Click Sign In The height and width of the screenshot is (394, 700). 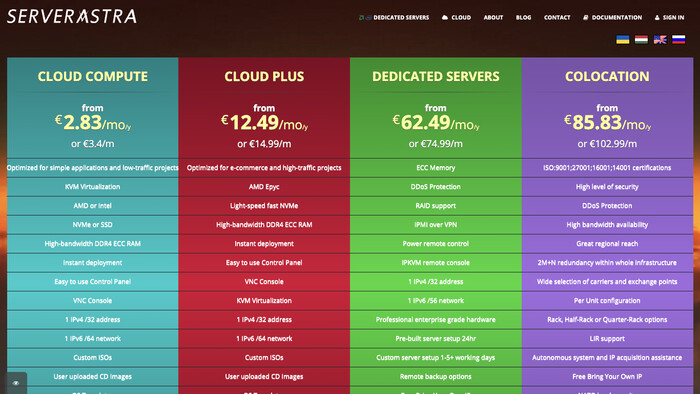click(x=669, y=17)
